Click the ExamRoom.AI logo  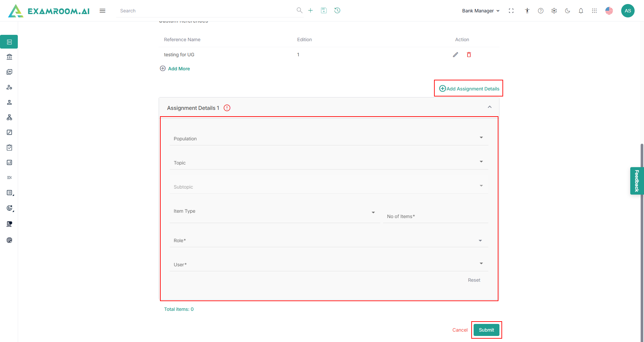pos(49,11)
